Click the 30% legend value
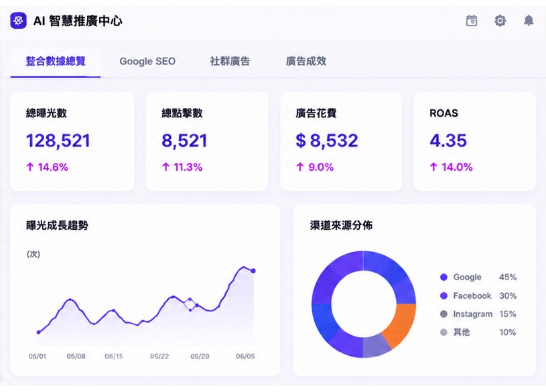546x392 pixels. tap(508, 296)
